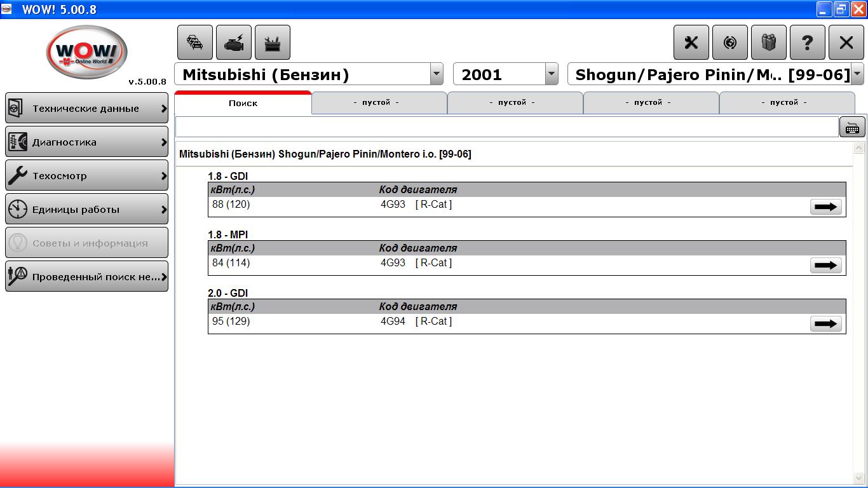Expand the Shogun/Pajero Pinin model dropdown
Screen dimensions: 868x488
[x=857, y=74]
